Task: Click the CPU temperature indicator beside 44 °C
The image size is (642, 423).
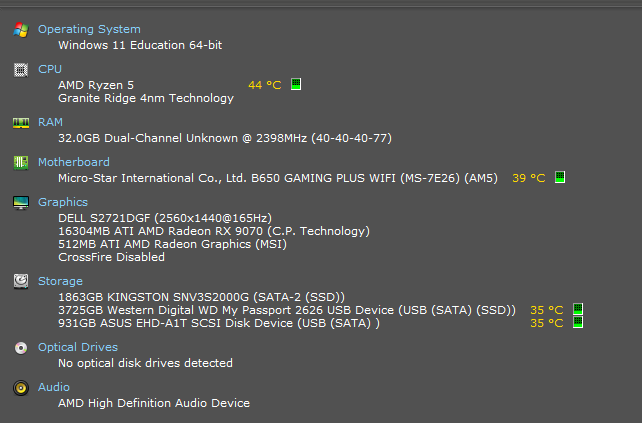Action: pos(296,84)
